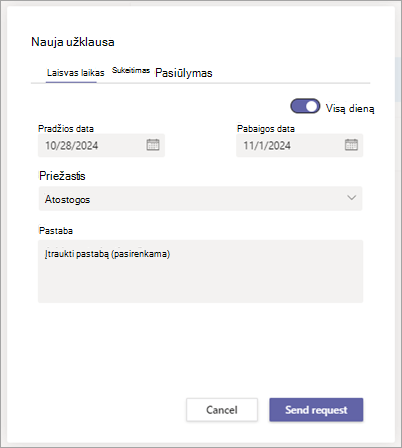Toggle the Visą dieną switch
The image size is (402, 448).
tap(305, 107)
